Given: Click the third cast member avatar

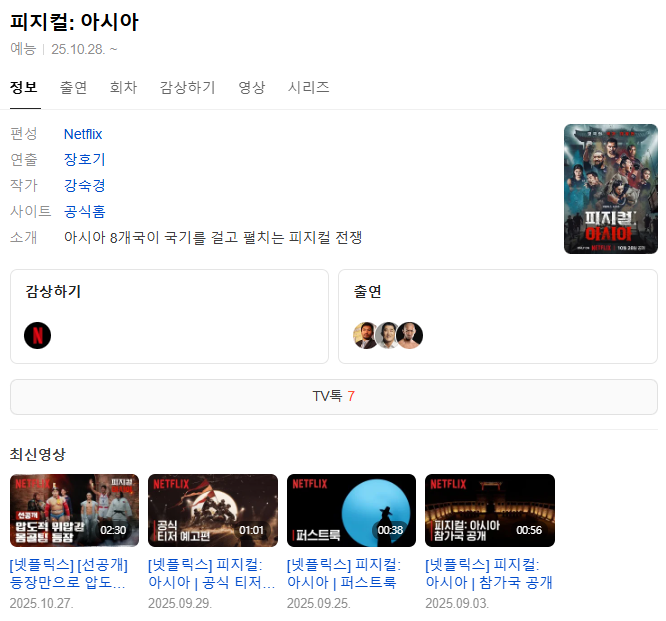Looking at the screenshot, I should point(410,335).
